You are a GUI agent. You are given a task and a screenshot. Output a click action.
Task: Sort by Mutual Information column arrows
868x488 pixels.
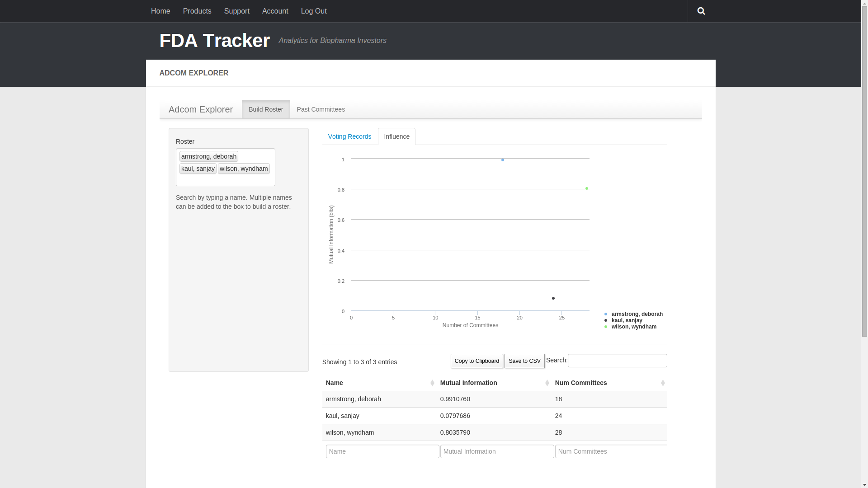coord(547,383)
